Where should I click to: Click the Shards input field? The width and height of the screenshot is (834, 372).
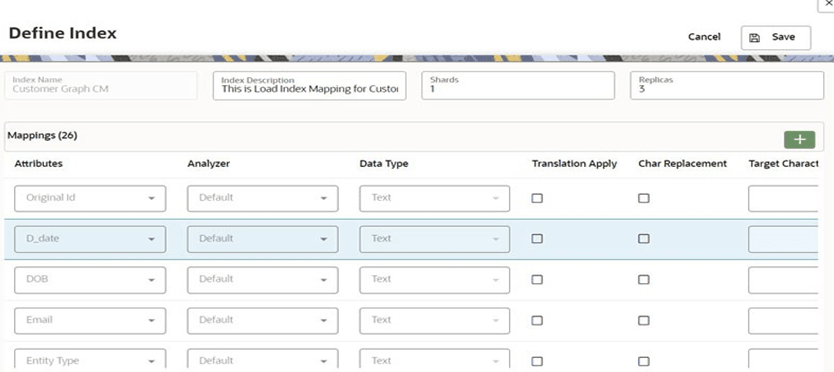coord(518,86)
